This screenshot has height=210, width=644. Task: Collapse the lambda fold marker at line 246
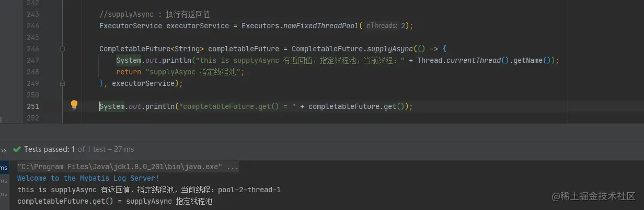click(x=62, y=49)
